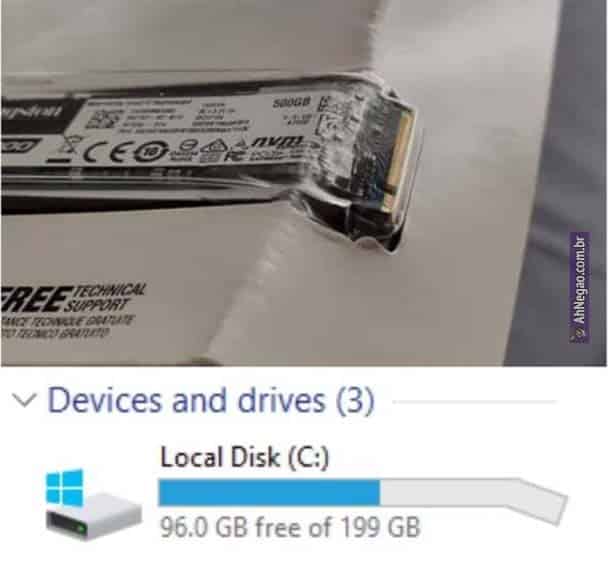Click the green LED on the drive icon
The image size is (608, 574).
click(x=81, y=528)
